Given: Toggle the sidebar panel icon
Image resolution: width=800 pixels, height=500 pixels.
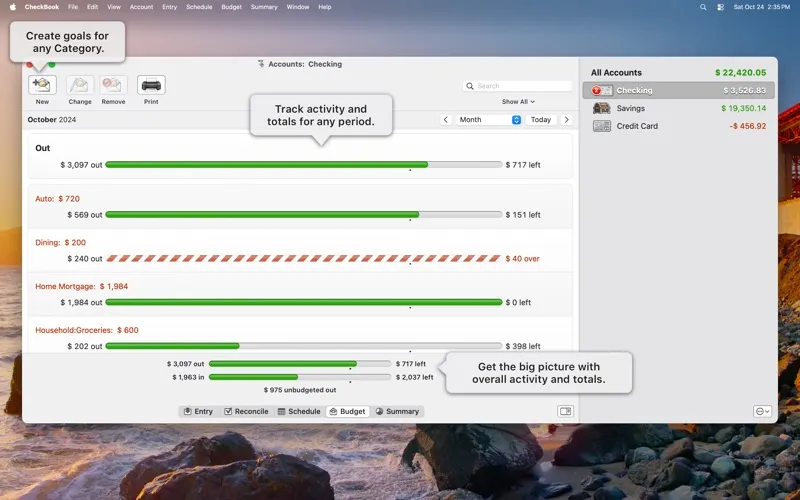Looking at the screenshot, I should (565, 411).
